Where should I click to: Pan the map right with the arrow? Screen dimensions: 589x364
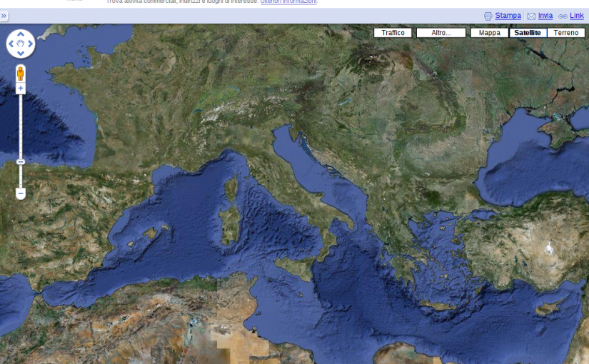point(31,44)
